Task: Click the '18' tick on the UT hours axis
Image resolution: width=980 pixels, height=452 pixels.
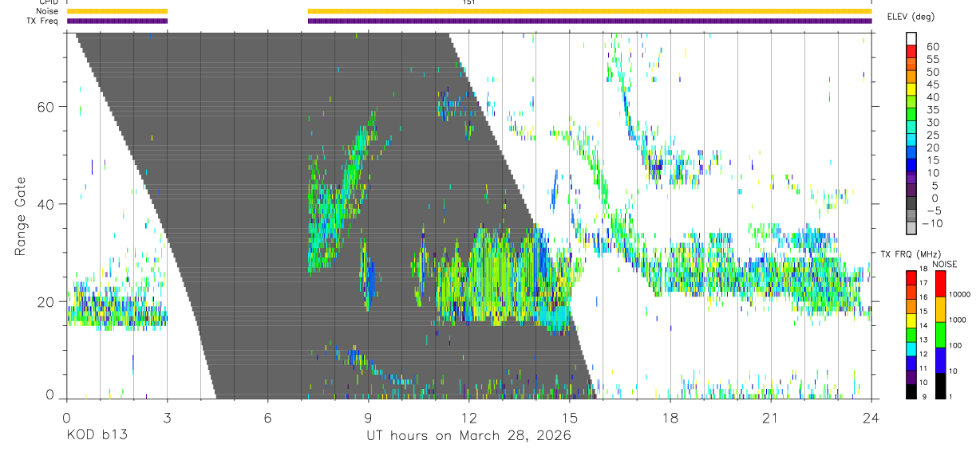Action: (x=670, y=417)
